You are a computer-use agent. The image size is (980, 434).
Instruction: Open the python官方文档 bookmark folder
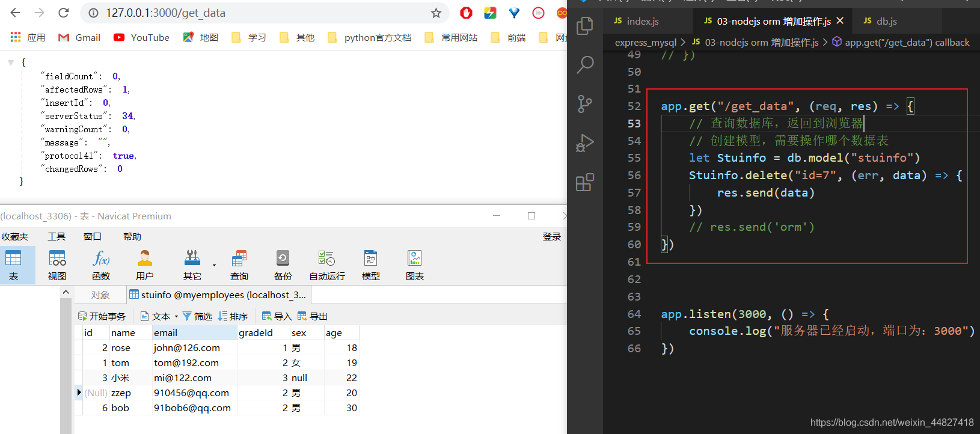click(370, 37)
